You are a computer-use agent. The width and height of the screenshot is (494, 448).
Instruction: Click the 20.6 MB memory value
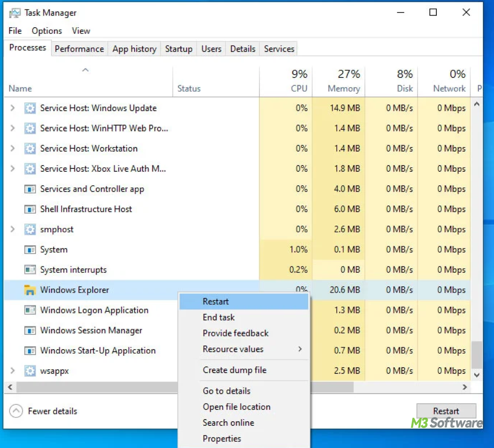click(345, 290)
